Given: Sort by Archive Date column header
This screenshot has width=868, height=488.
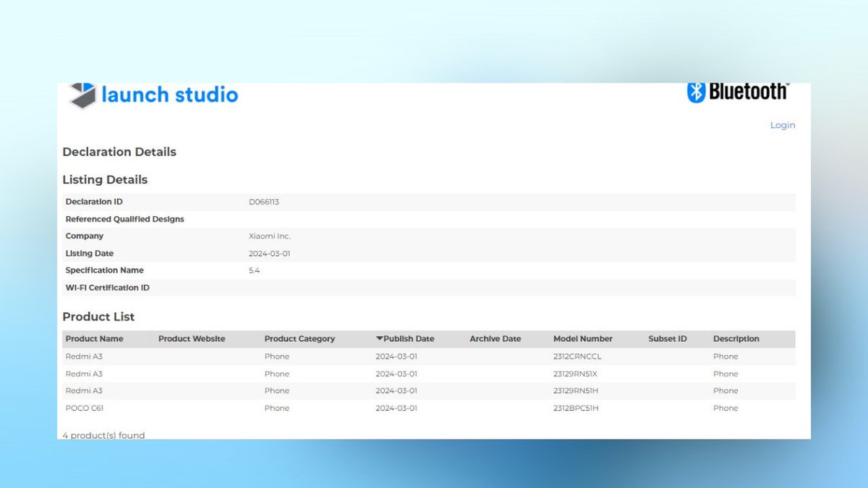Looking at the screenshot, I should pos(495,338).
